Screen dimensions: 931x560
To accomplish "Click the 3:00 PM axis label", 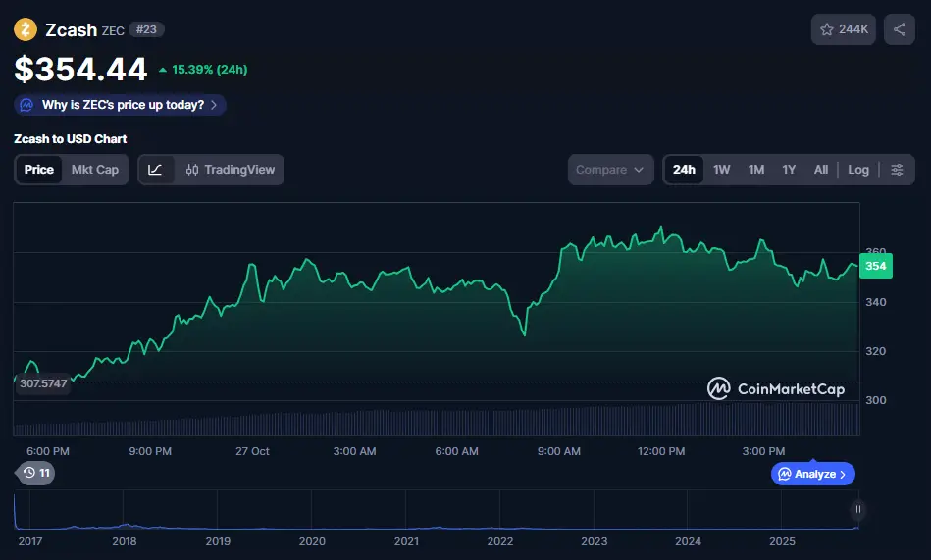I will click(763, 451).
